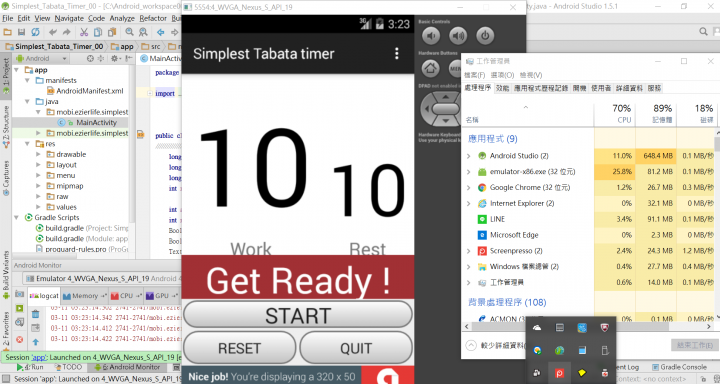Viewport: 720px width, 384px height.
Task: Search everywhere magnifier in Android Studio
Action: (x=703, y=32)
